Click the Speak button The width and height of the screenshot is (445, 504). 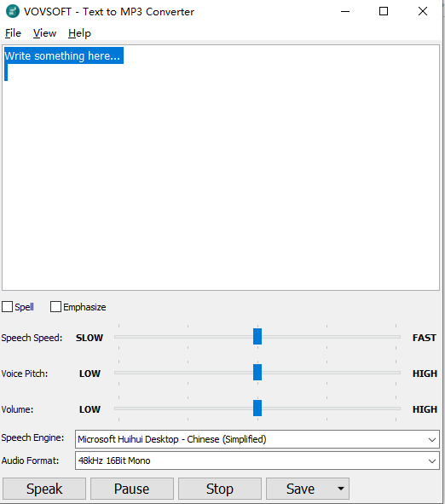44,489
